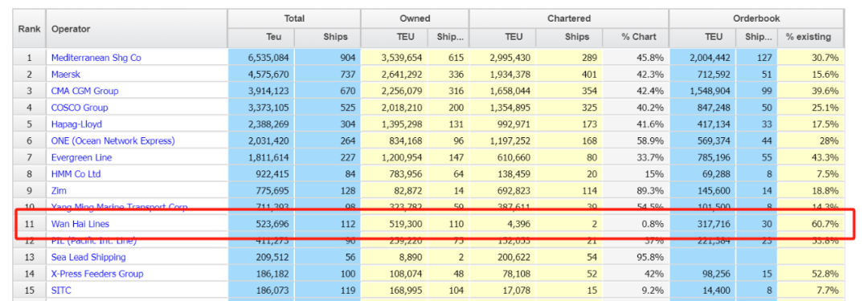Open the Mediterranean Shg Co operator link
The height and width of the screenshot is (301, 868).
[x=96, y=58]
